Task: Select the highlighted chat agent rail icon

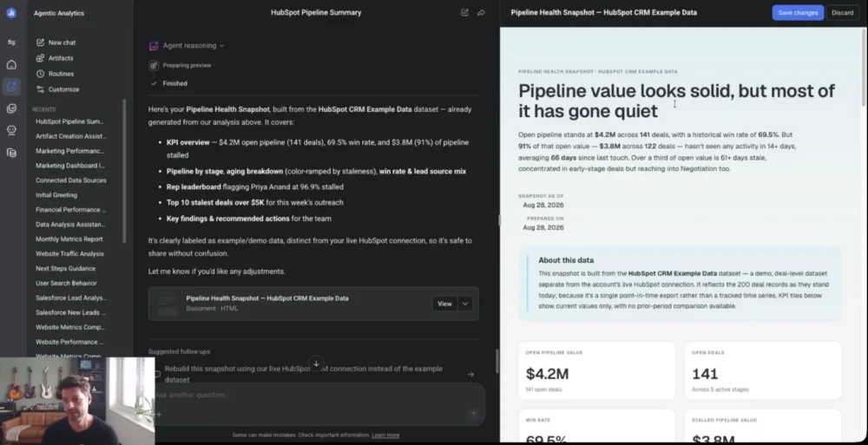Action: tap(11, 87)
